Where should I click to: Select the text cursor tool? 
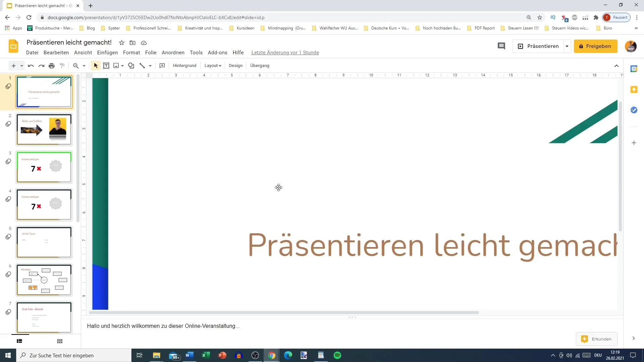pos(106,65)
